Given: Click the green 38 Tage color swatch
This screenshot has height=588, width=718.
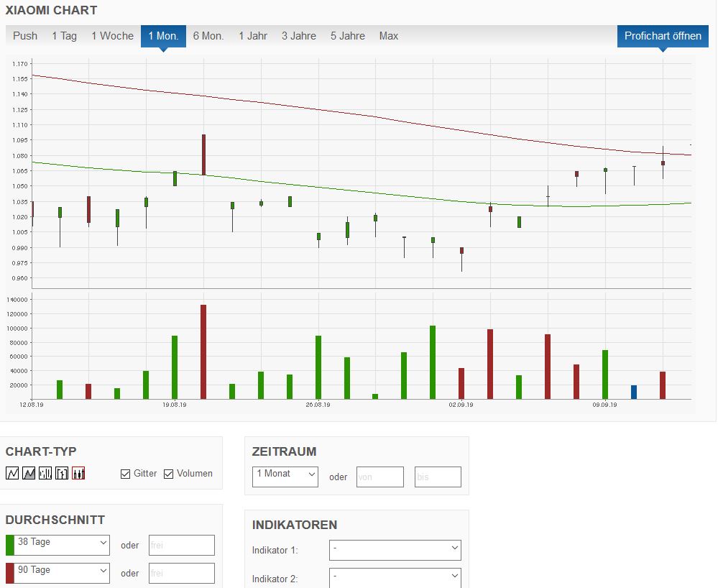Looking at the screenshot, I should [x=9, y=545].
